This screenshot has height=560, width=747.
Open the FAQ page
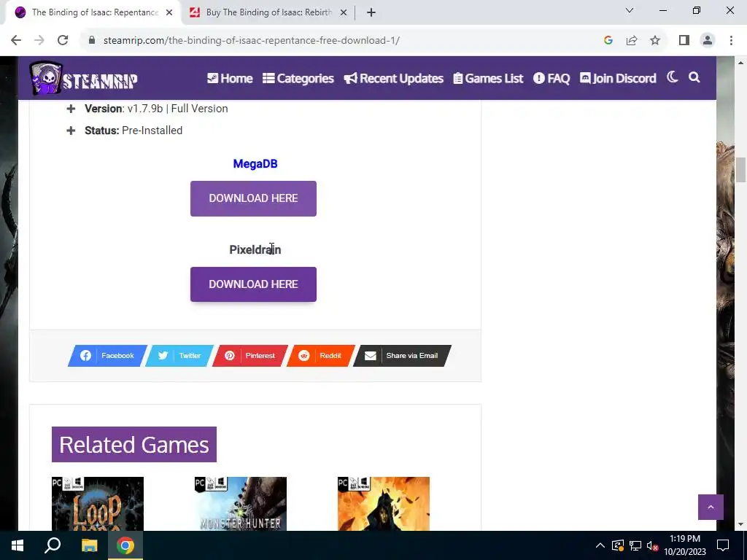(551, 79)
